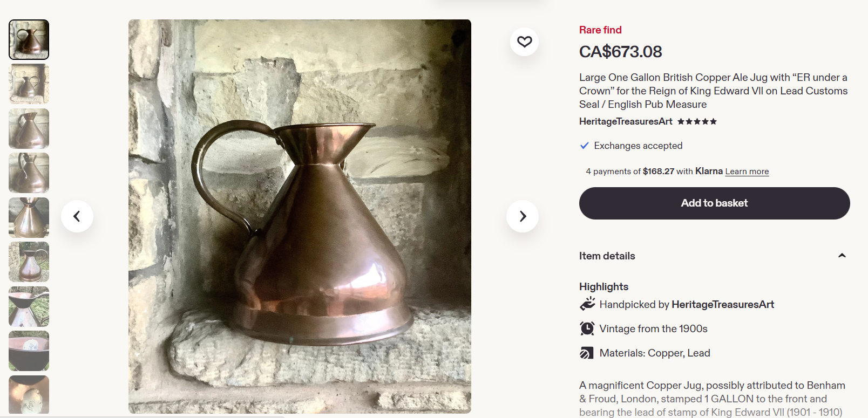Open the HeritageTreasuresArt link in Highlights
868x418 pixels.
click(723, 304)
